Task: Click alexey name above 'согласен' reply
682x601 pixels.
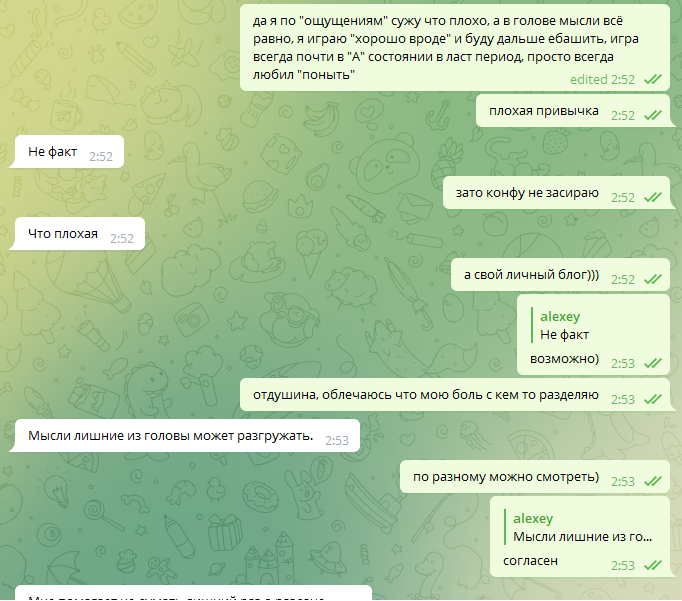Action: [533, 518]
